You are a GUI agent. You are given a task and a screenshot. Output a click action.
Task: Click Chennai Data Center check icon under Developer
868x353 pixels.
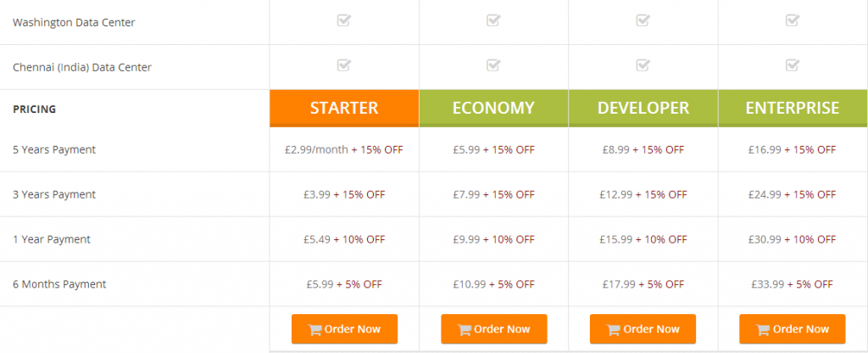[x=643, y=65]
